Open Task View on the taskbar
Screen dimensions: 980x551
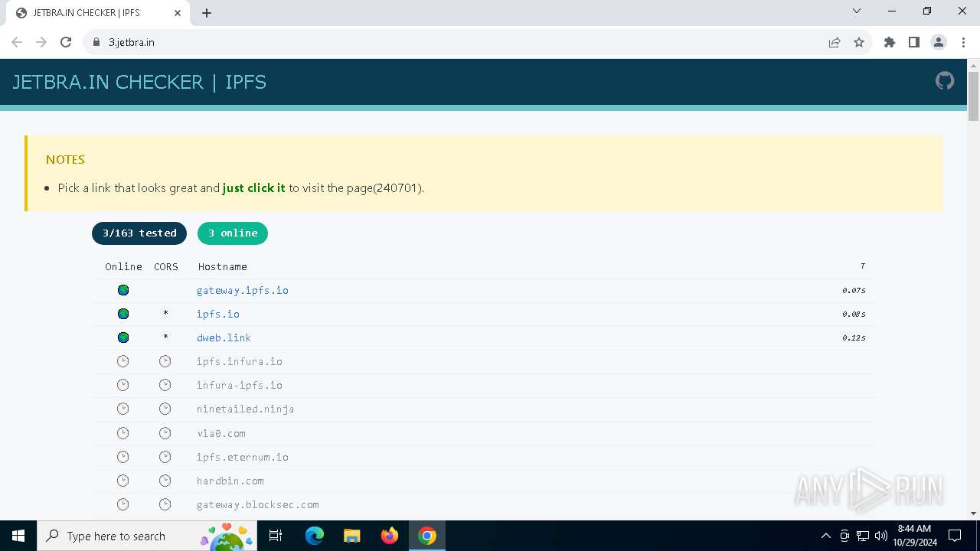pyautogui.click(x=276, y=536)
